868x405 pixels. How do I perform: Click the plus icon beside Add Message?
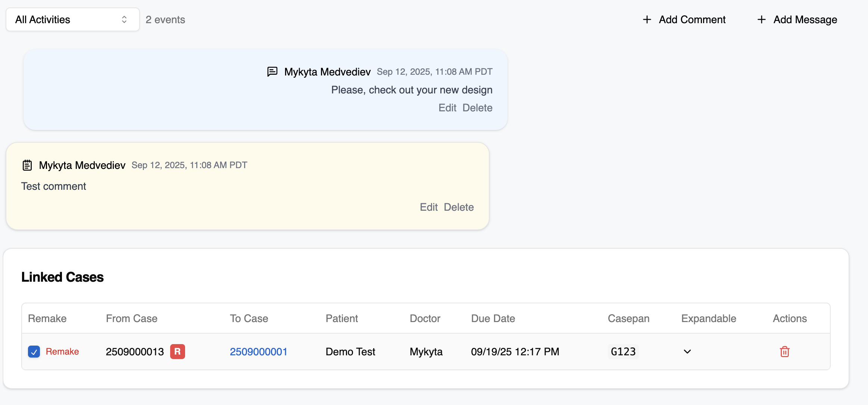(761, 19)
